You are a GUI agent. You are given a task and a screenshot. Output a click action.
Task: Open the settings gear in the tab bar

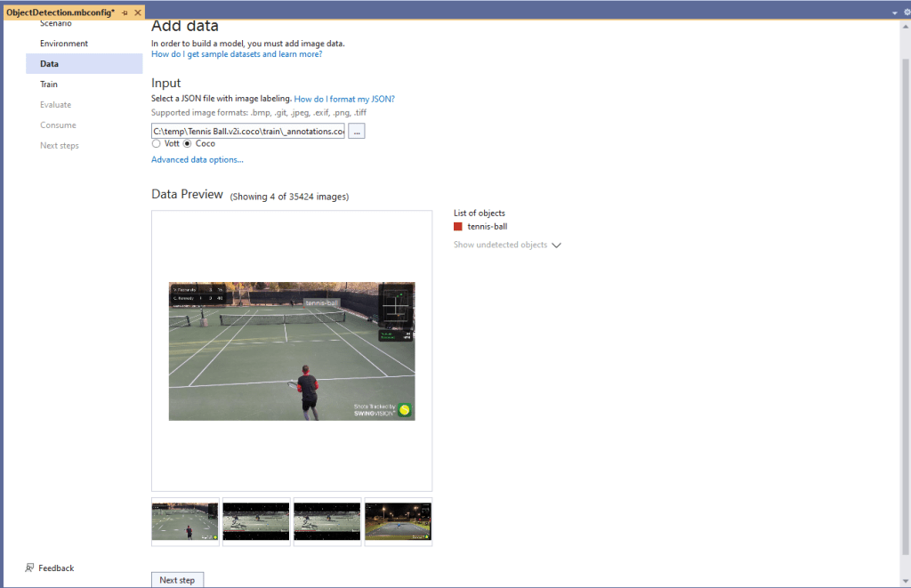pos(907,12)
